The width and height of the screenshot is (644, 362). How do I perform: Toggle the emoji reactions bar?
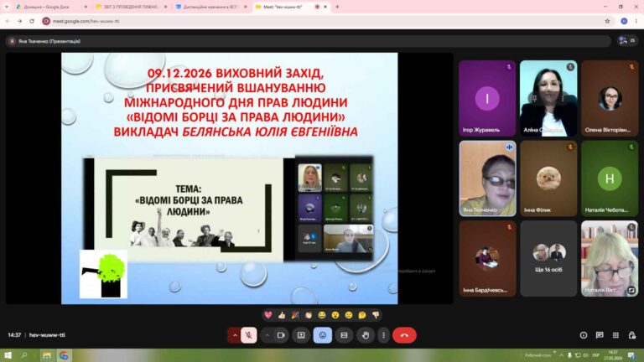[322, 335]
